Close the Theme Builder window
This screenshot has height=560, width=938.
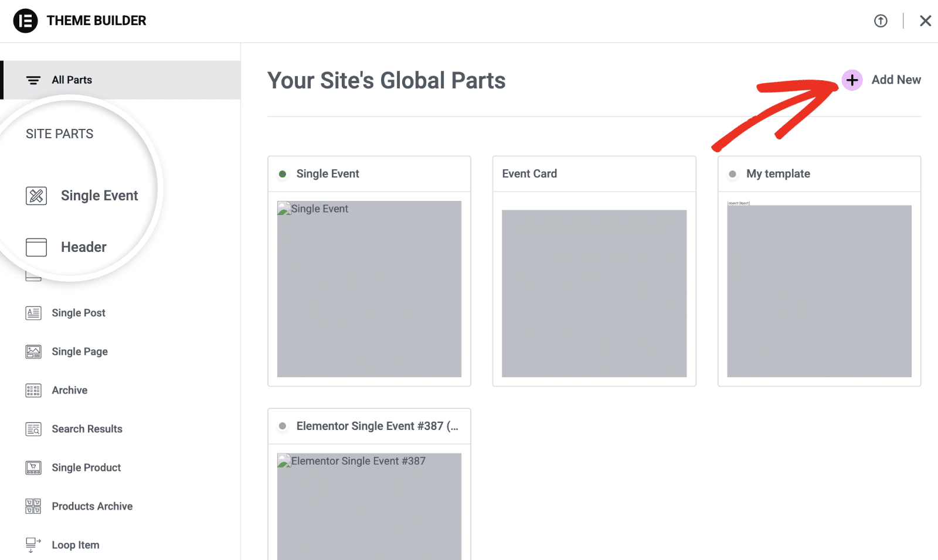(925, 21)
